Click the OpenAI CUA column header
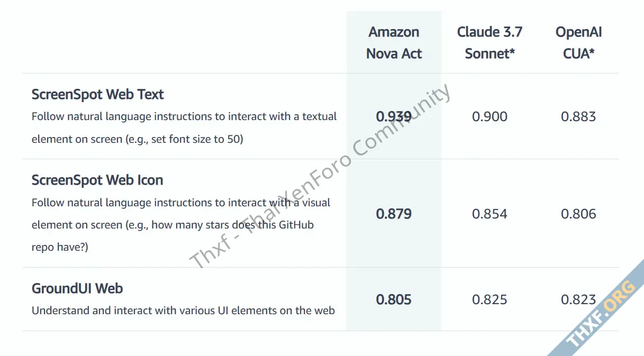This screenshot has height=356, width=644. coord(578,43)
